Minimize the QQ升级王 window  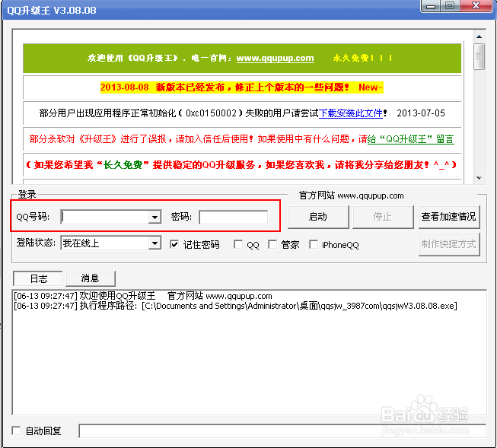[x=431, y=5]
